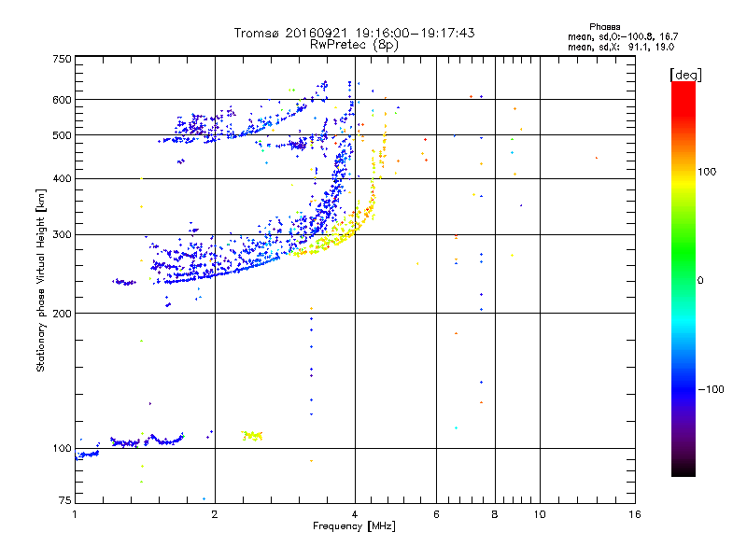Click the colorbar '0' tick label
747x560 pixels.
tap(700, 280)
